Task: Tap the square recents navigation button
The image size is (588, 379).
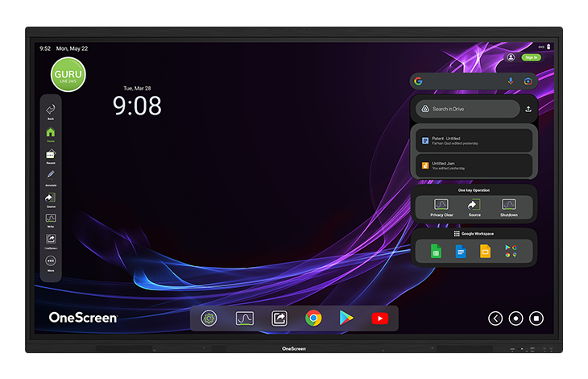Action: [536, 319]
